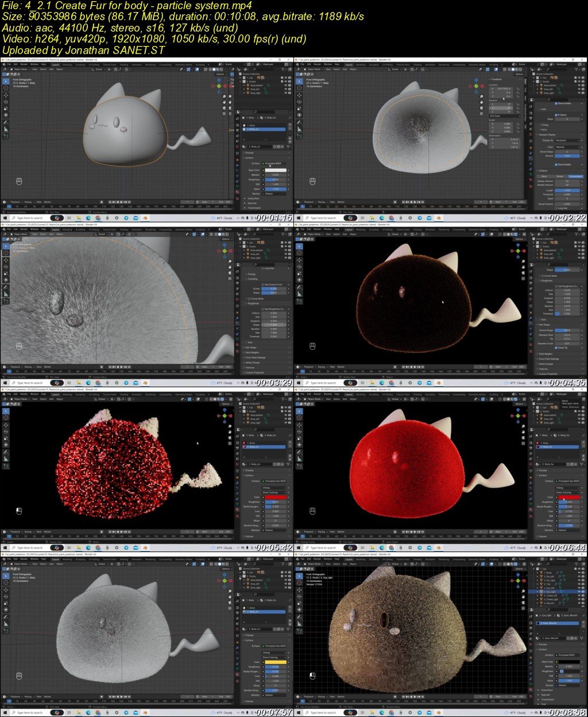Click green Y axis gizmo dot in 00:01:15 frame
The width and height of the screenshot is (588, 717).
219,86
